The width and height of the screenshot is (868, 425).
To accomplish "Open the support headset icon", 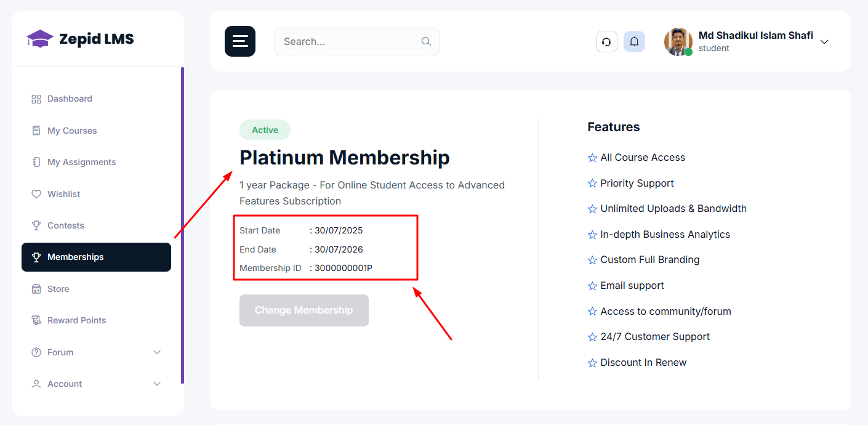I will point(606,41).
